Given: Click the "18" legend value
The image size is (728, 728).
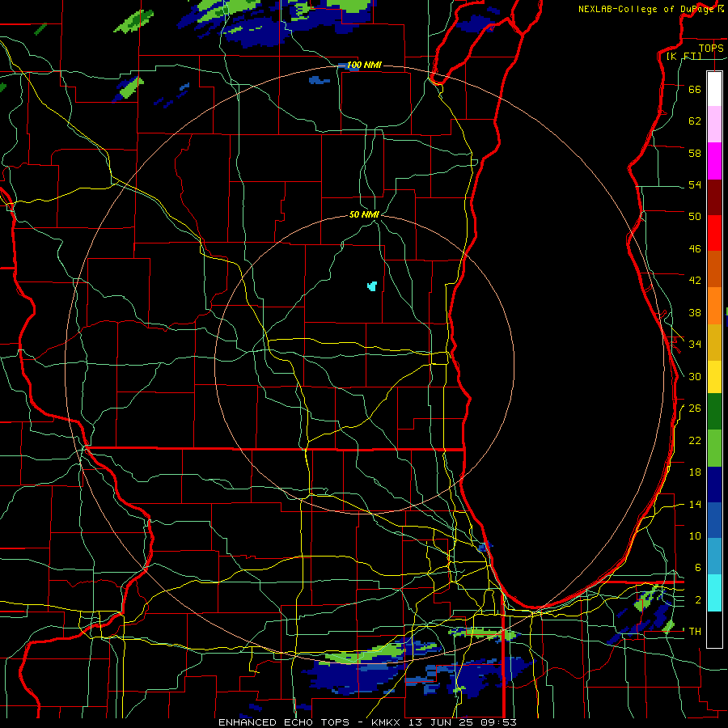Looking at the screenshot, I should tap(695, 472).
